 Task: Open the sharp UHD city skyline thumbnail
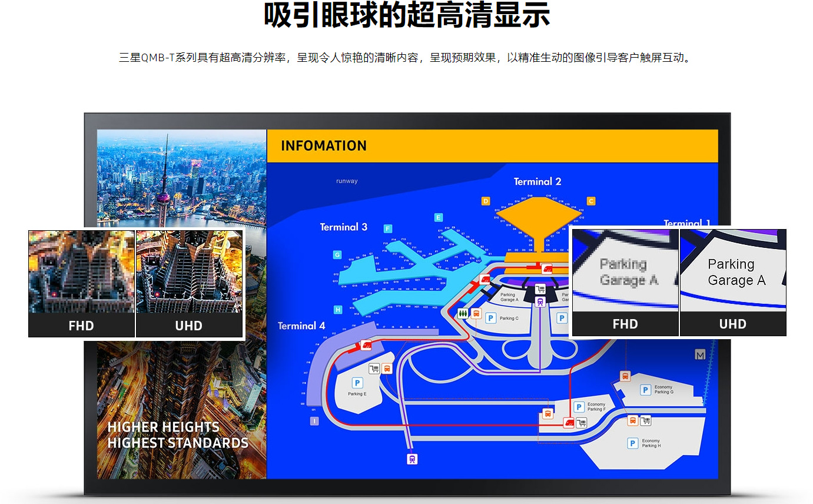[x=189, y=271]
